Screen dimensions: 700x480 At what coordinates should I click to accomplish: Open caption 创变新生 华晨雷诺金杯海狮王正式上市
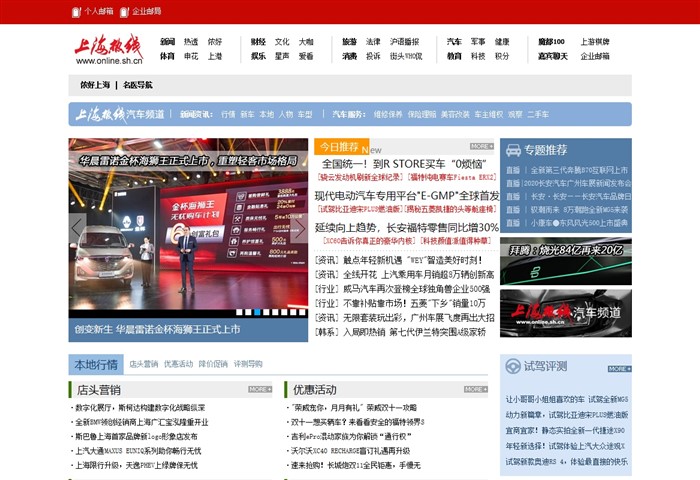coord(158,330)
